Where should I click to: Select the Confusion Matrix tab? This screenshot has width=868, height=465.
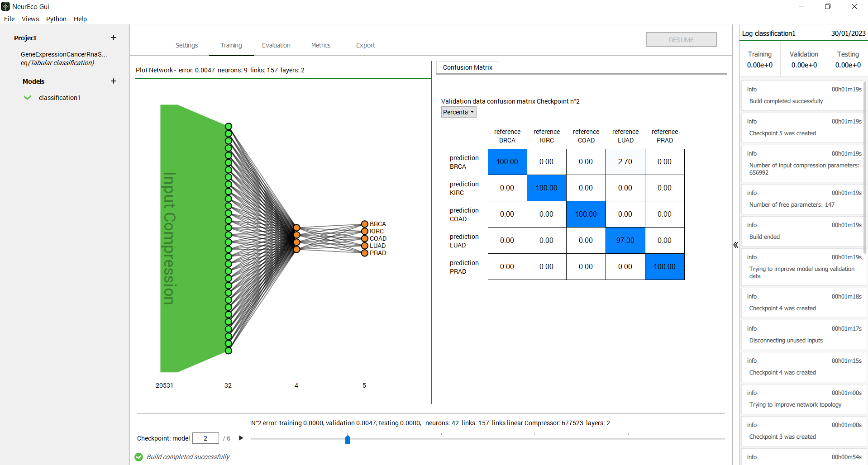pos(467,67)
